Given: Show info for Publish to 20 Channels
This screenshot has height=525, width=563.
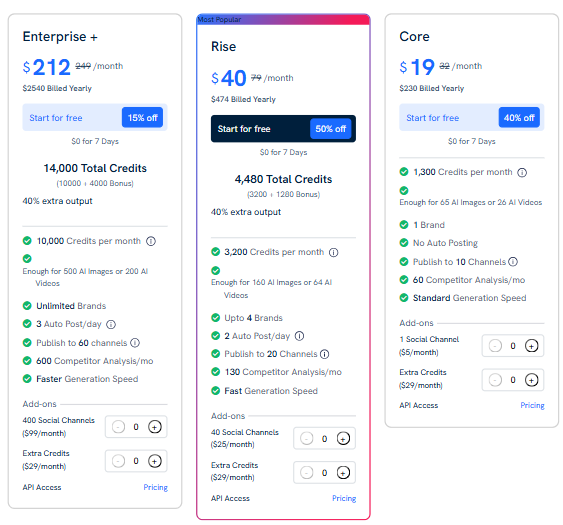Looking at the screenshot, I should 325,354.
